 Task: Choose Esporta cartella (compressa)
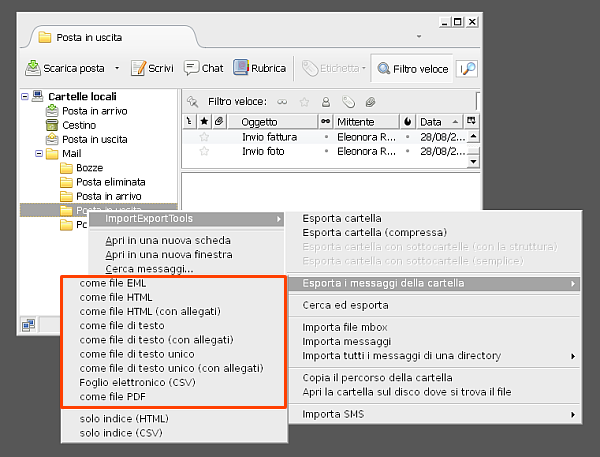pyautogui.click(x=375, y=233)
